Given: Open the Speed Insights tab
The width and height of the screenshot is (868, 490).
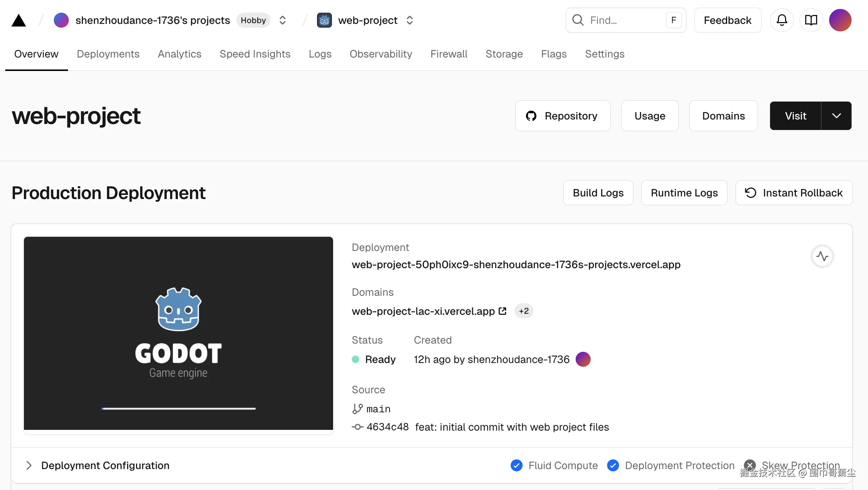Looking at the screenshot, I should pyautogui.click(x=255, y=54).
